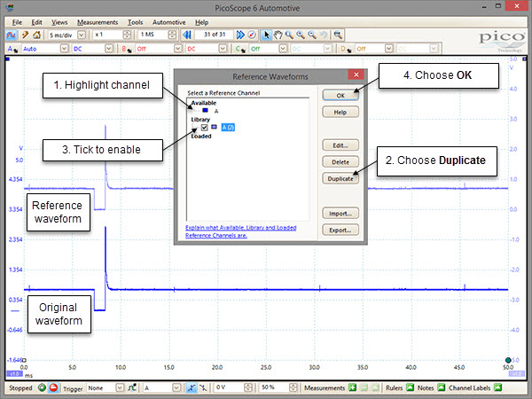Adjust the 1 MS samples stepper
This screenshot has width=532, height=399.
[x=172, y=35]
